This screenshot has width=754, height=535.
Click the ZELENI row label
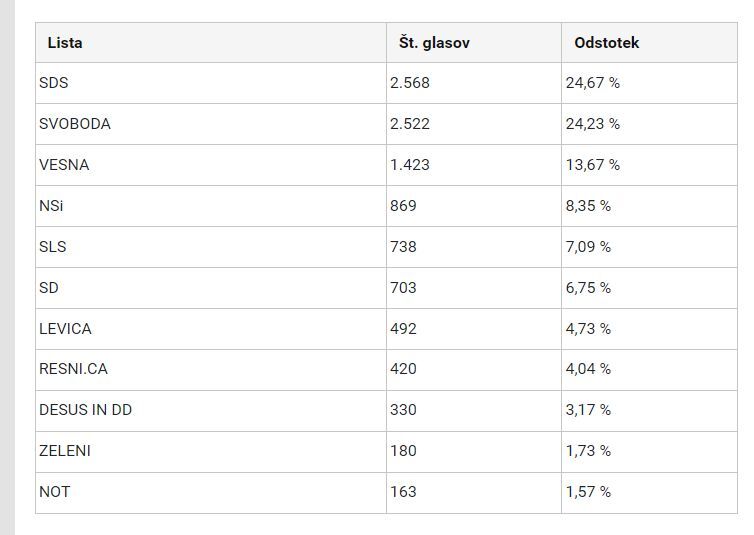pyautogui.click(x=65, y=451)
